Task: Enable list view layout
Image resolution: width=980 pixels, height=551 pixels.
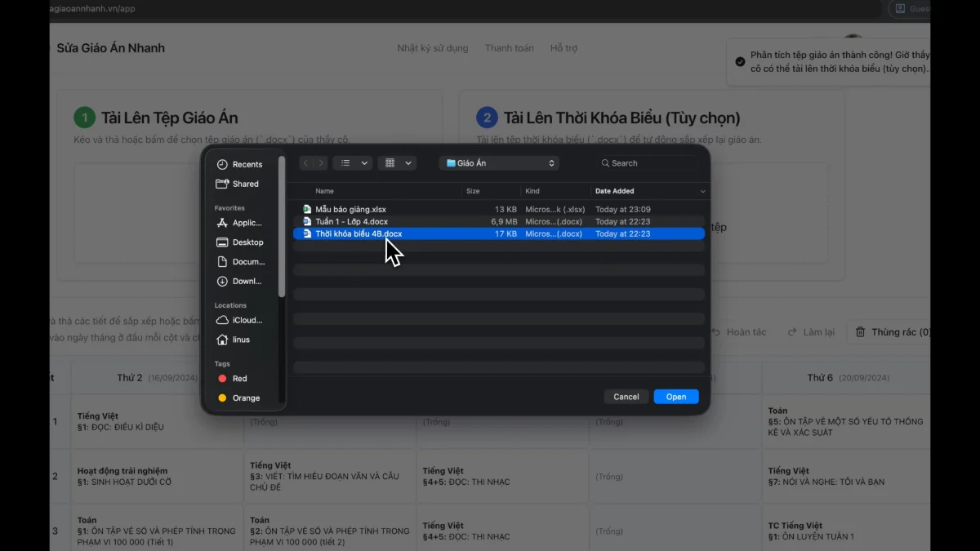Action: tap(345, 162)
